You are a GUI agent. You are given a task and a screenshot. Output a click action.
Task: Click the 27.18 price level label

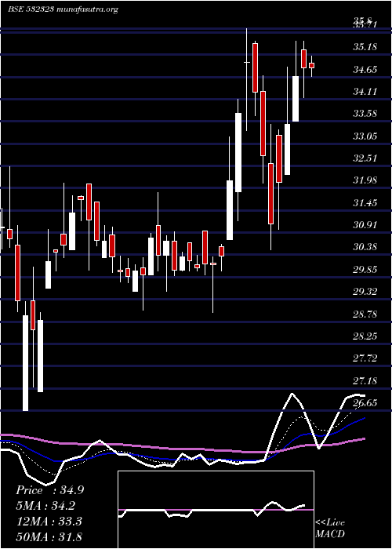(x=365, y=380)
